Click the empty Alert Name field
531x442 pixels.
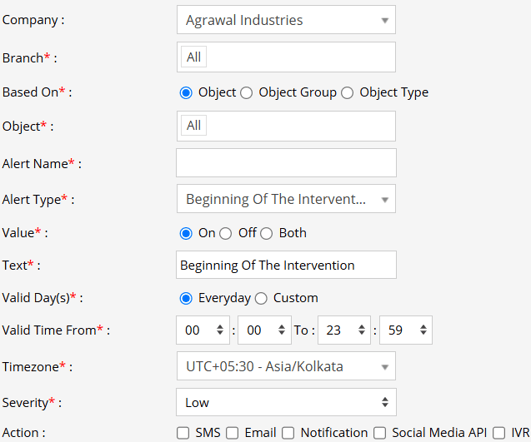coord(286,163)
